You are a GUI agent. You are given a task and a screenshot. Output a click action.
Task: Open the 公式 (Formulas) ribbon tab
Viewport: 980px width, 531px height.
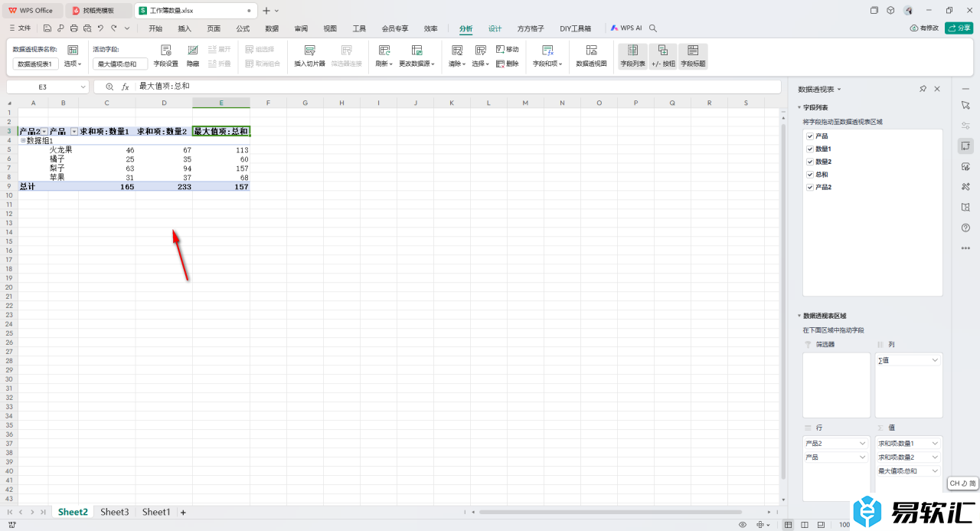[x=243, y=28]
